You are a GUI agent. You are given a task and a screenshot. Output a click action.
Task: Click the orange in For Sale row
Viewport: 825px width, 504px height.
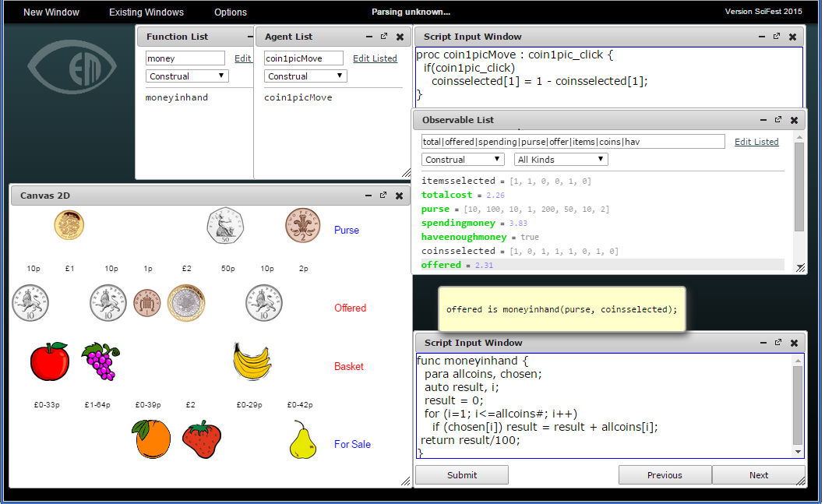[x=152, y=439]
